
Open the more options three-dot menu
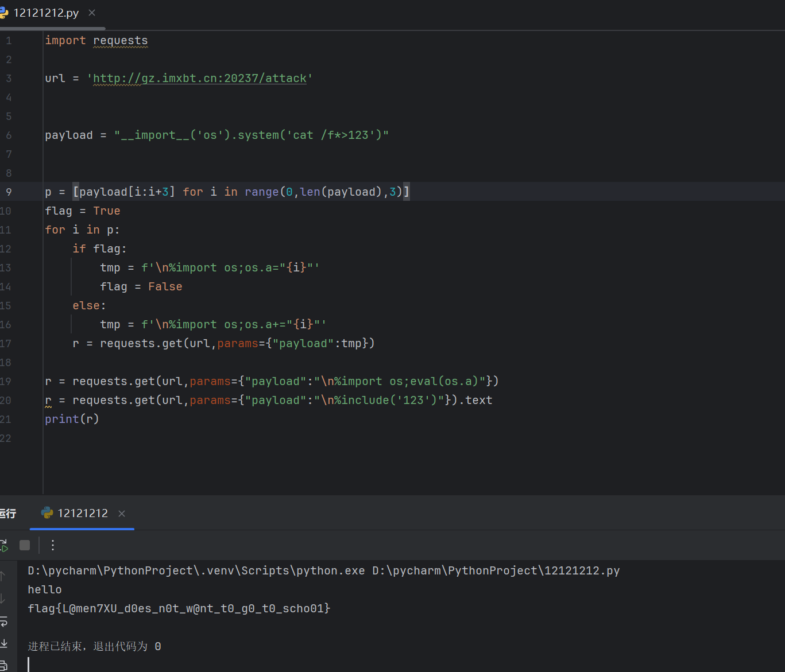[53, 545]
